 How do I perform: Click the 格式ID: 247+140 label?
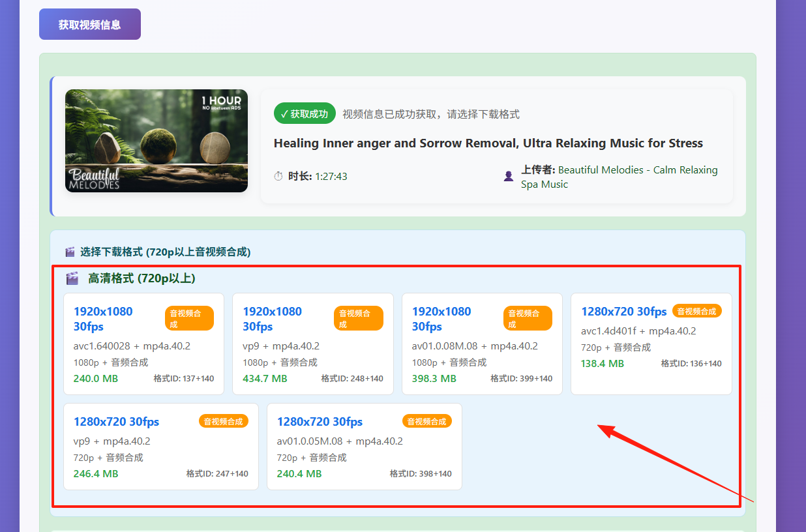[x=217, y=473]
